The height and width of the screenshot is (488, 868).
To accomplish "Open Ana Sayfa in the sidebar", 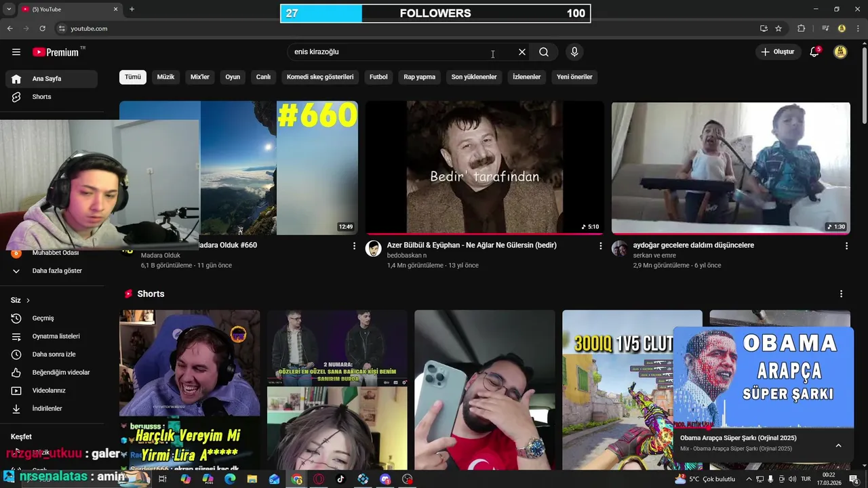I will (52, 79).
